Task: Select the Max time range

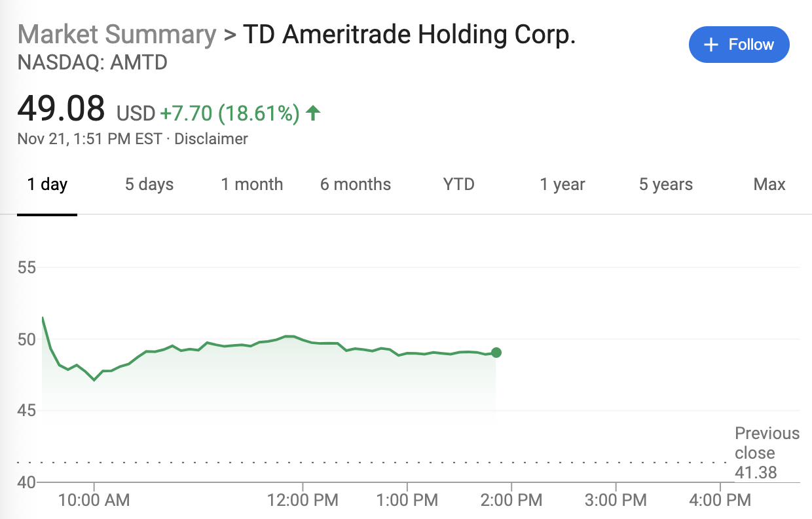Action: tap(769, 185)
